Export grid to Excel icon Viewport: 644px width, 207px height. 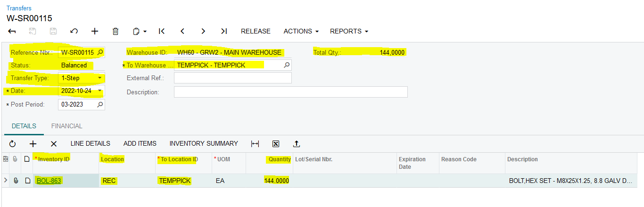pyautogui.click(x=276, y=144)
